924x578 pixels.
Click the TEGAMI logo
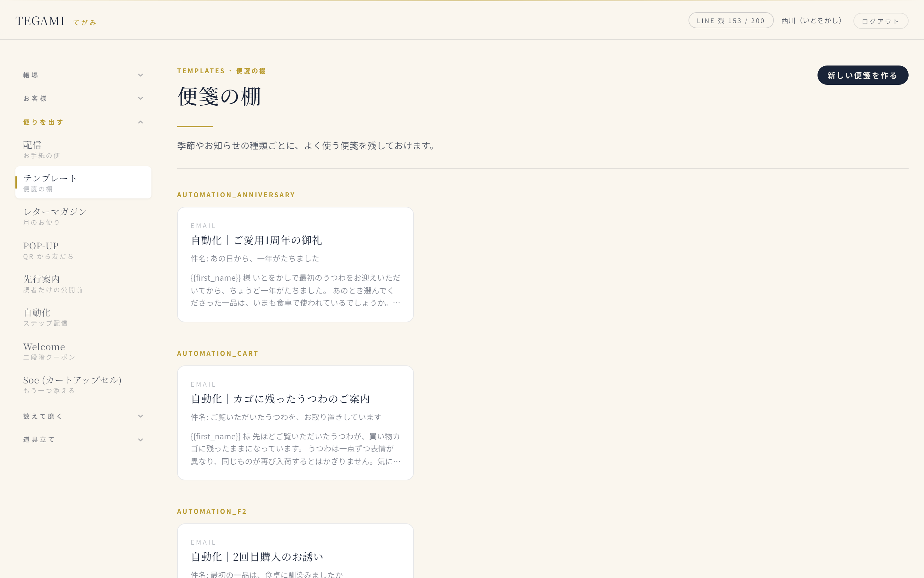tap(40, 21)
